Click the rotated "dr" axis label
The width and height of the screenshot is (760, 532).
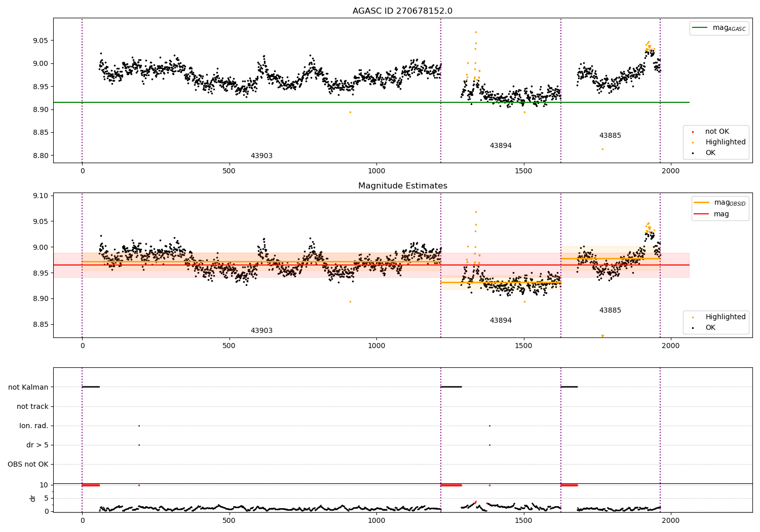coord(33,498)
